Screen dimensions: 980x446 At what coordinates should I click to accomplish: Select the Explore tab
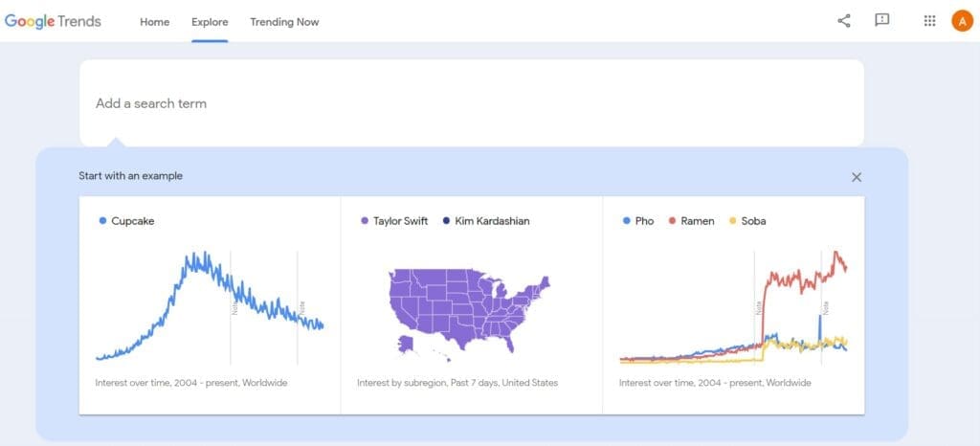pyautogui.click(x=210, y=22)
